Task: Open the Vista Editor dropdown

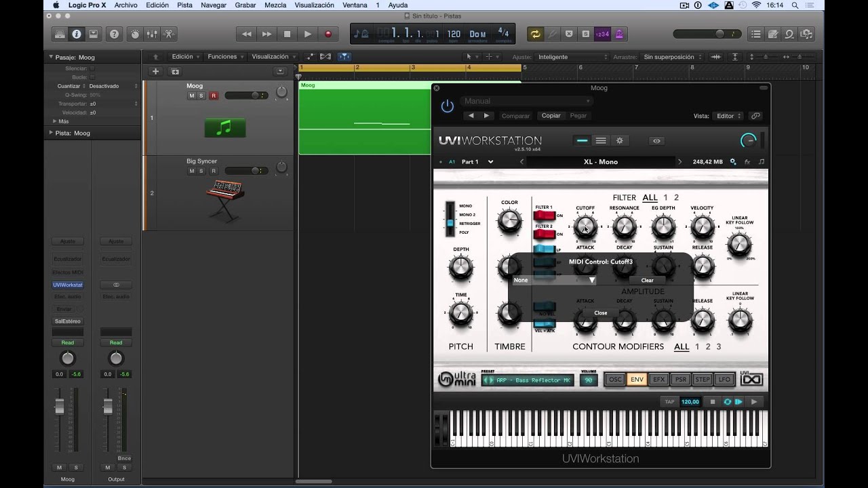Action: 728,116
